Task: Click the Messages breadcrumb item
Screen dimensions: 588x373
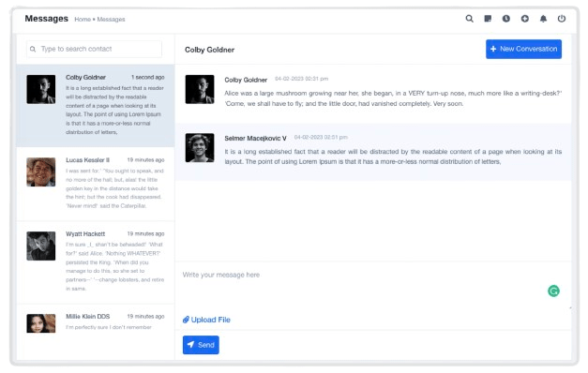Action: click(x=111, y=20)
